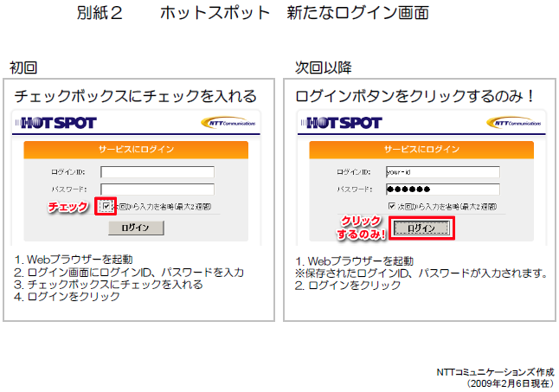Toggle the skip-input checkbox in the first-time login form

(106, 206)
